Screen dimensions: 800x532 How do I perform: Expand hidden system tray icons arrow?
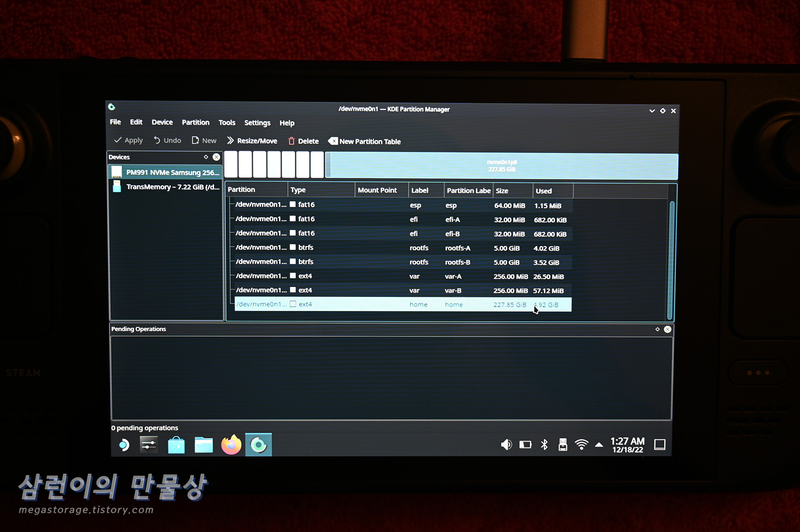599,444
